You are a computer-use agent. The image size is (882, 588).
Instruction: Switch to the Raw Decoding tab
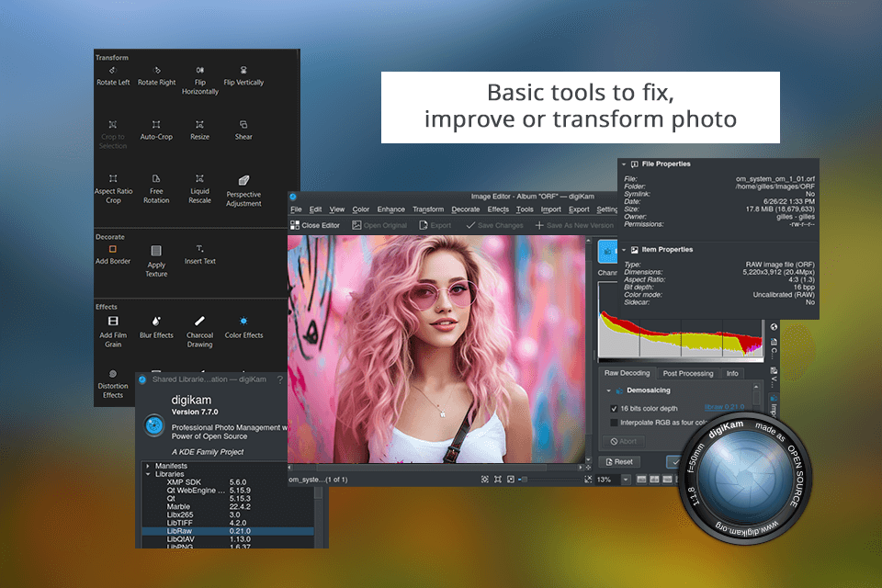coord(627,373)
